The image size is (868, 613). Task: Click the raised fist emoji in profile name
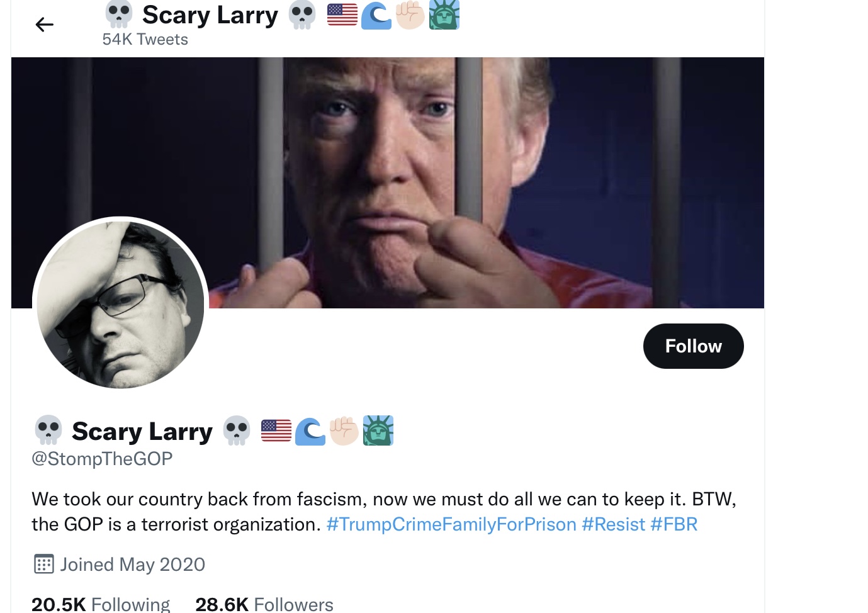[344, 431]
